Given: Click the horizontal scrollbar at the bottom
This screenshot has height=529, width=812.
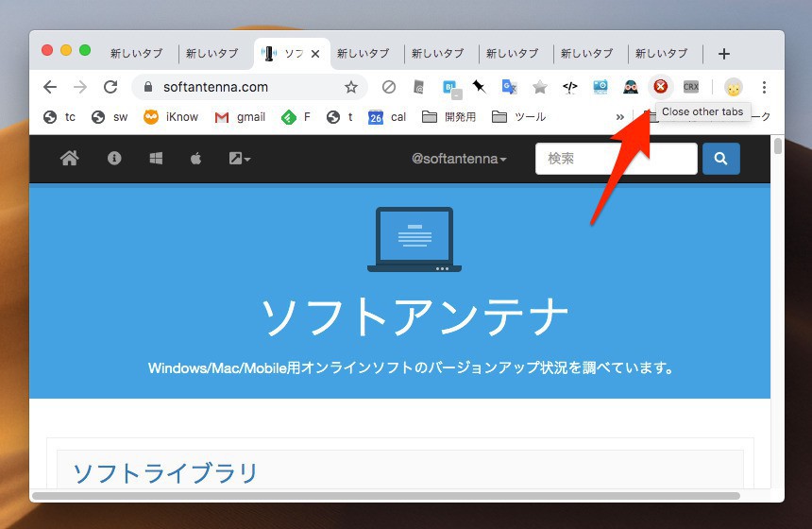Looking at the screenshot, I should (x=386, y=496).
